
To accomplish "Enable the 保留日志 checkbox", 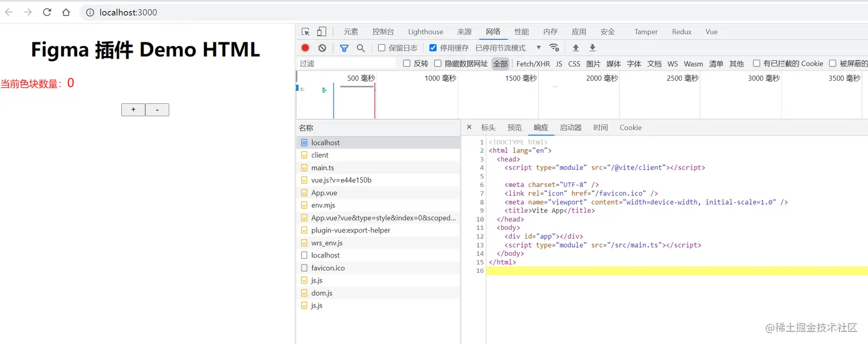I will click(382, 48).
